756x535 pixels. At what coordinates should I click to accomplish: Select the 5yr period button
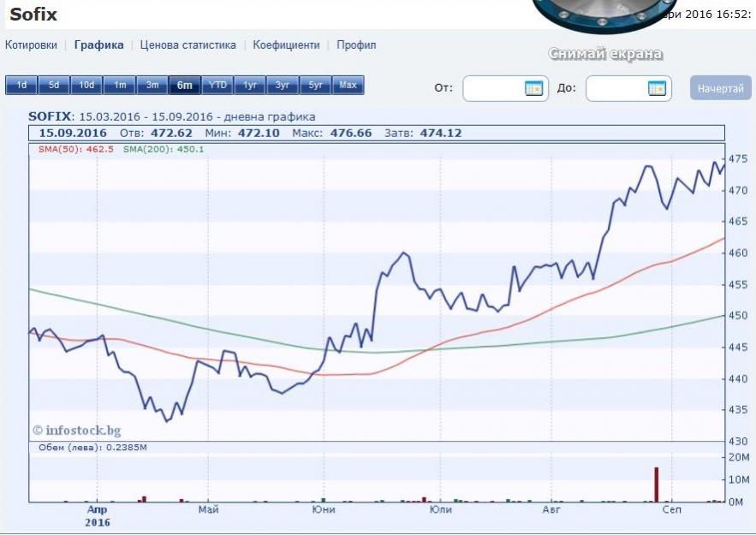tap(316, 86)
